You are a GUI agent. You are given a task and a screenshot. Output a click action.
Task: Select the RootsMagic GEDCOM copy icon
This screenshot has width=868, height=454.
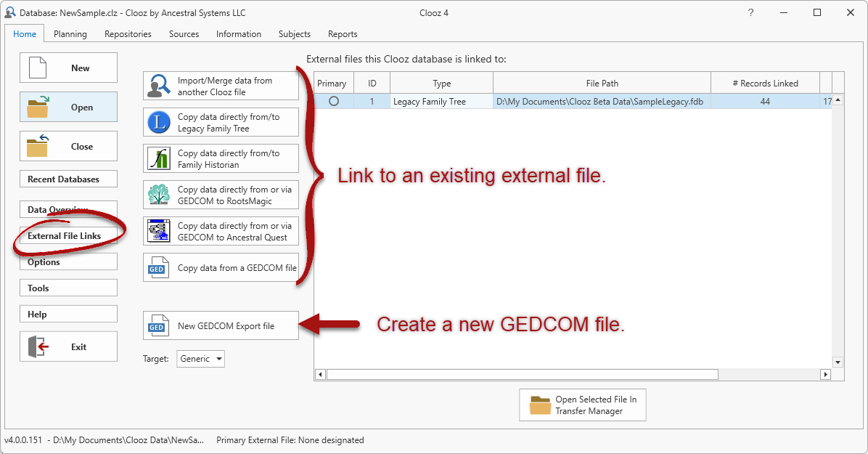coord(158,194)
